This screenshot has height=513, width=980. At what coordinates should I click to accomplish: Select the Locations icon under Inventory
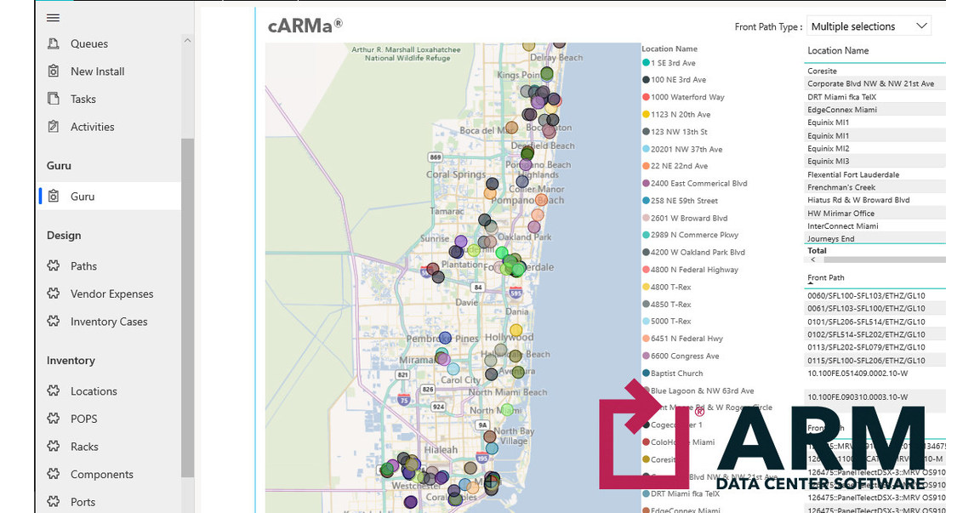coord(52,390)
